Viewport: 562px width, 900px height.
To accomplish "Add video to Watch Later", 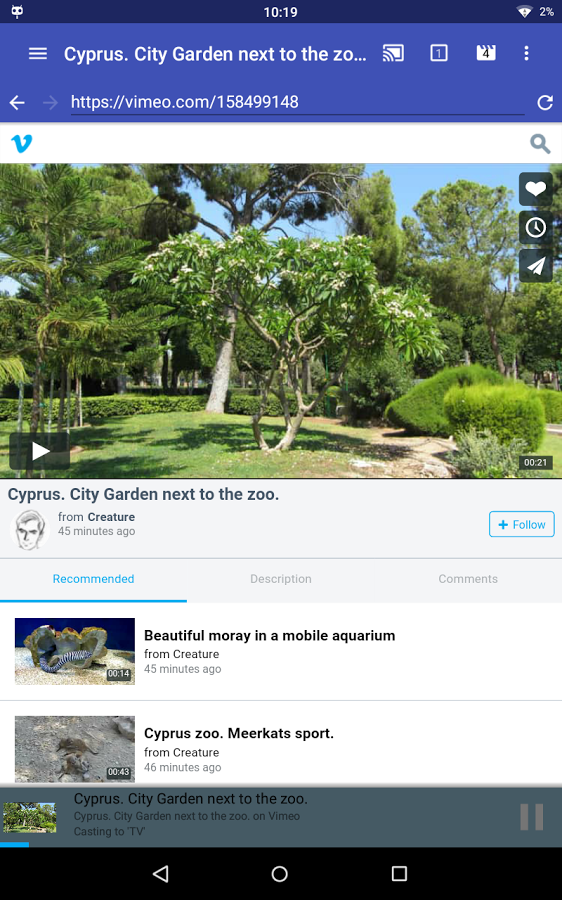I will point(536,227).
